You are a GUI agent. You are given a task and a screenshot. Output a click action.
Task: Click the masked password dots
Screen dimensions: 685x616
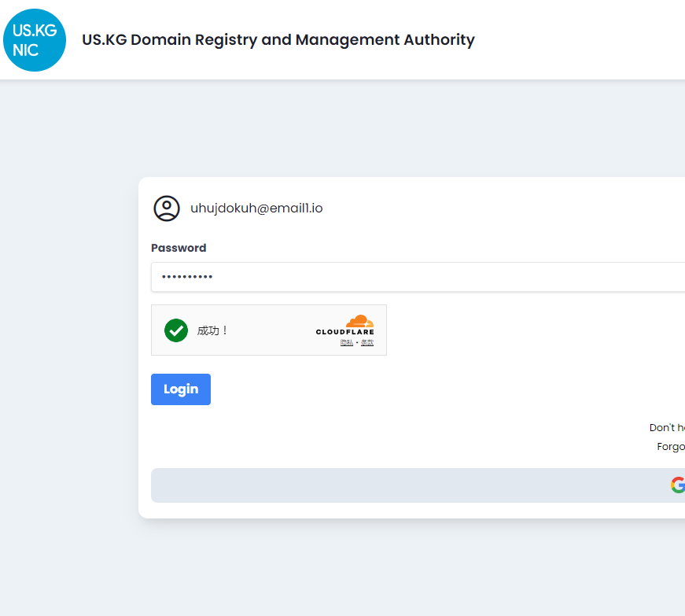187,277
